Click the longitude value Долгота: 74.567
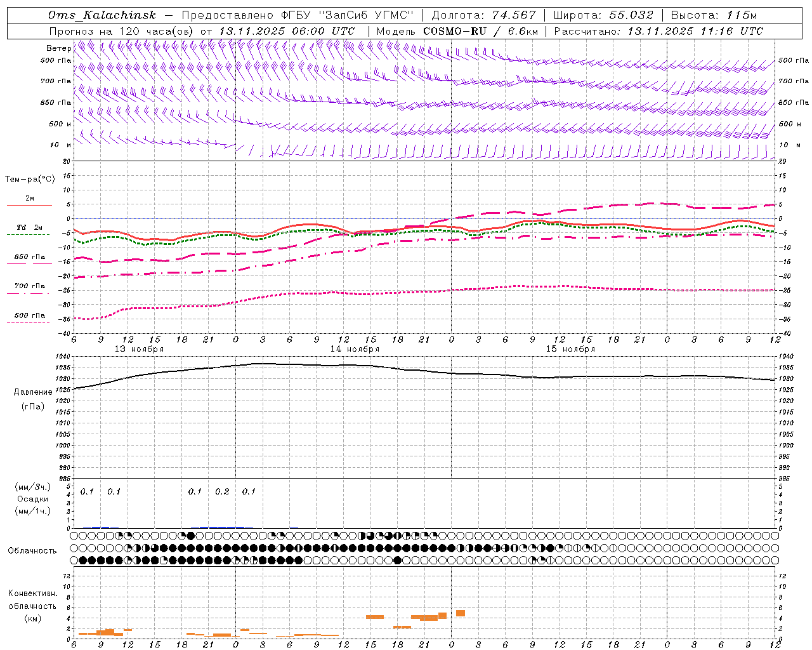 (x=483, y=16)
